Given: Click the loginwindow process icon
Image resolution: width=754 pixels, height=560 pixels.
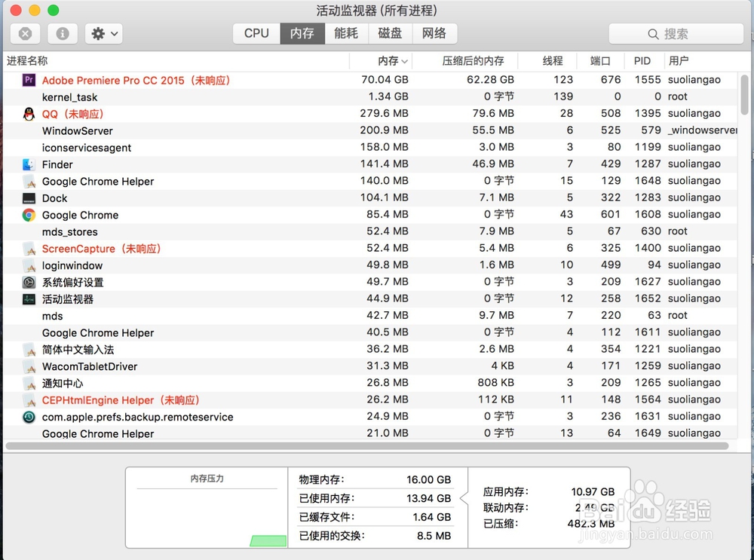Looking at the screenshot, I should tap(29, 266).
